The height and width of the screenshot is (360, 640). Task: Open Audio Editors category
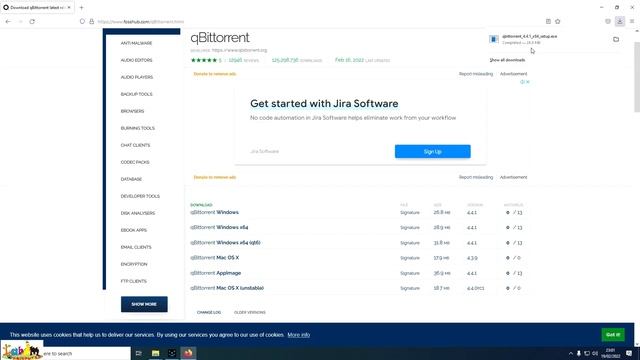click(x=136, y=60)
